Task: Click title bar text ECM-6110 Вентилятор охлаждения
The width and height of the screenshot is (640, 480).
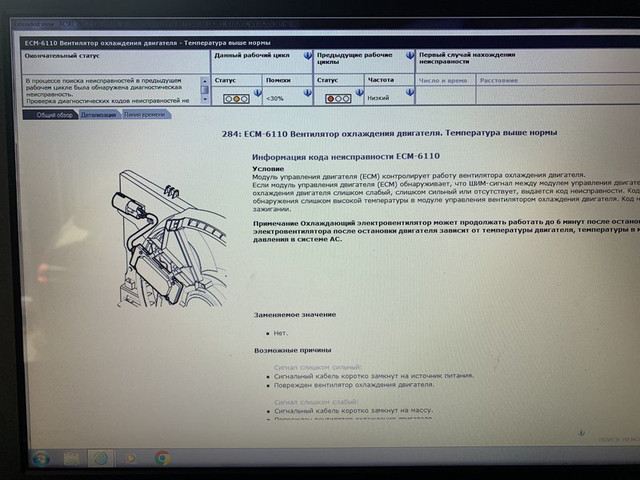Action: (148, 43)
